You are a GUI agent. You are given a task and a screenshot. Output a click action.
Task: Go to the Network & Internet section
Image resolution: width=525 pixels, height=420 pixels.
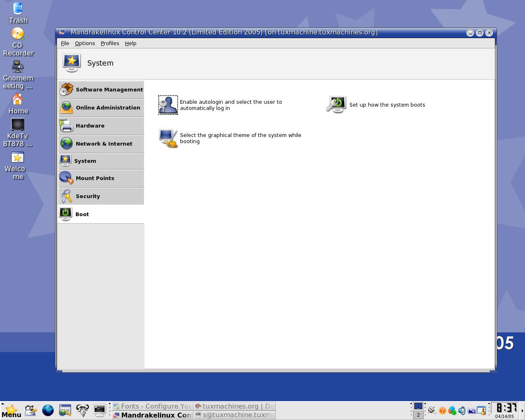(x=101, y=144)
